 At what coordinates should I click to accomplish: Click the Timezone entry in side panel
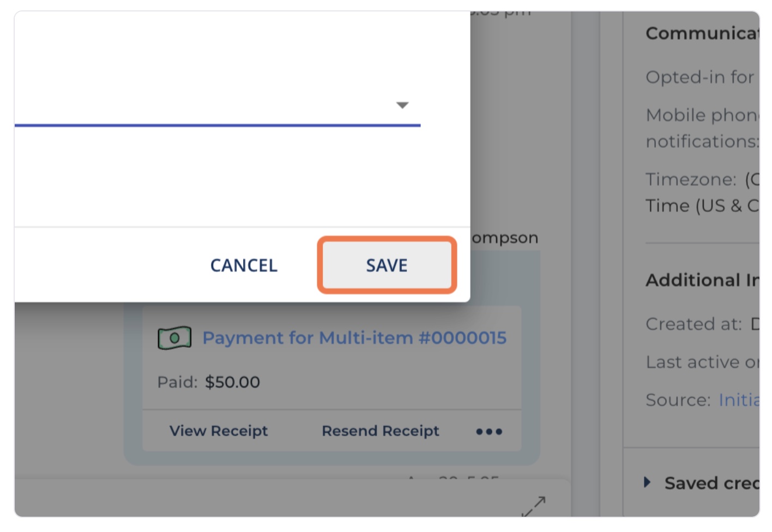[x=702, y=192]
